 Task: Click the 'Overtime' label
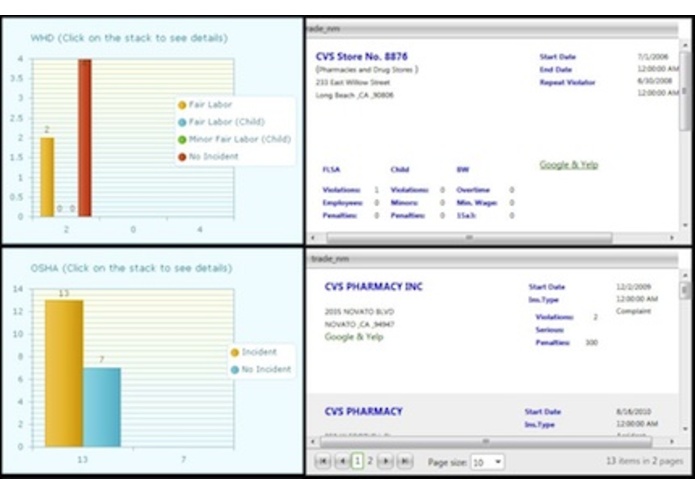(473, 190)
